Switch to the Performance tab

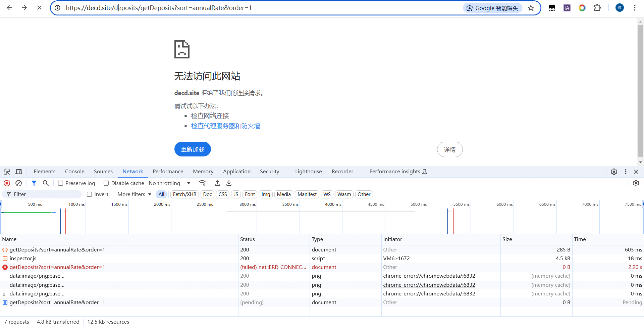[168, 172]
